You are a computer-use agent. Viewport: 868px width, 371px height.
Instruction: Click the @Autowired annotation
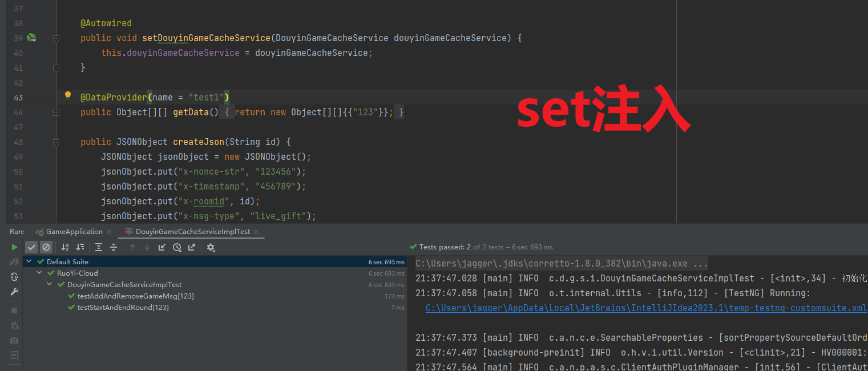(106, 23)
